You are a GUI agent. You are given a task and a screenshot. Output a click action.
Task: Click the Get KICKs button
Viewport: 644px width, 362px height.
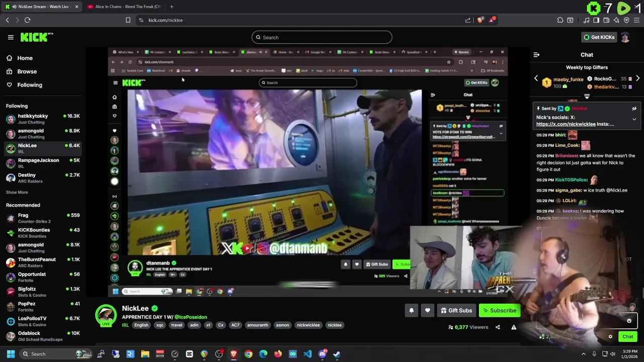pyautogui.click(x=599, y=37)
